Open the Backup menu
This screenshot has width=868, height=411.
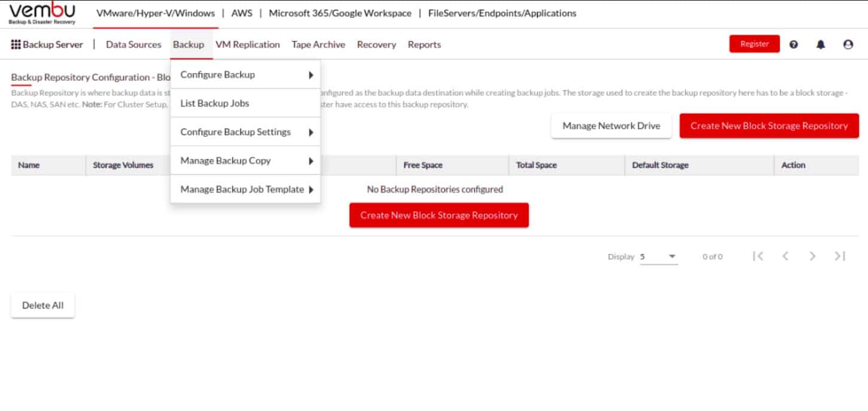[x=188, y=44]
